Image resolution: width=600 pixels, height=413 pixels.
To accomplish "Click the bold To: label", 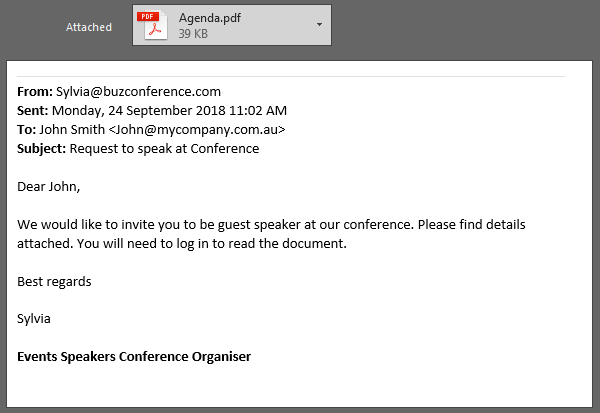I will pos(27,130).
